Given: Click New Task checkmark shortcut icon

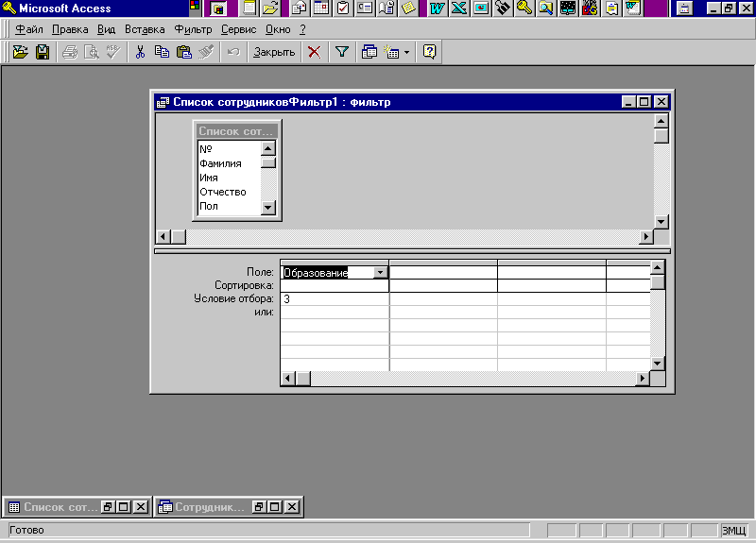Looking at the screenshot, I should coord(343,8).
